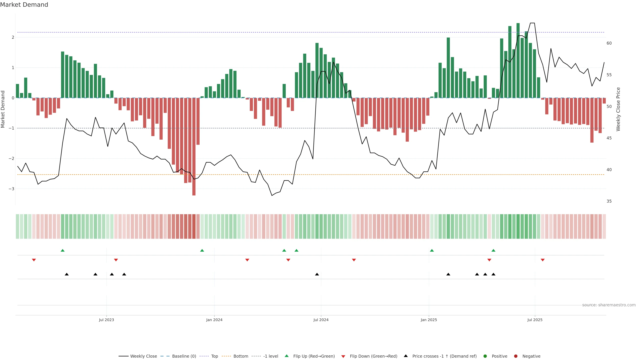Click the Market Demand chart title
The height and width of the screenshot is (362, 644).
click(24, 5)
